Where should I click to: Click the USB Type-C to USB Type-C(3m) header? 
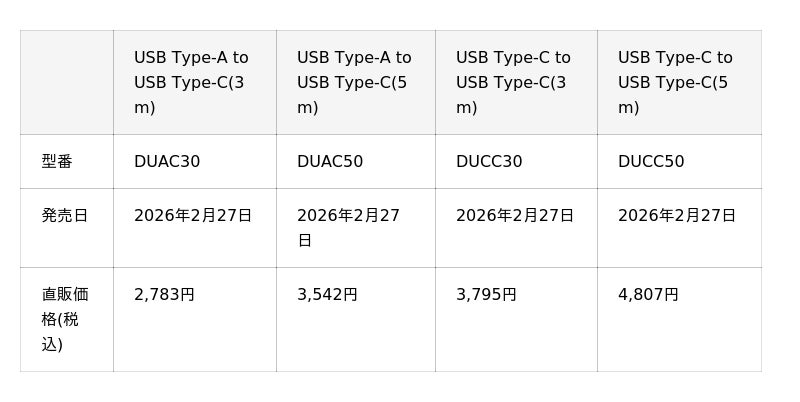click(514, 82)
